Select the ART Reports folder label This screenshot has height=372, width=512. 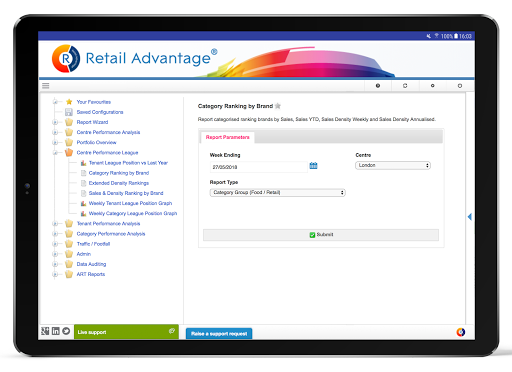pyautogui.click(x=91, y=274)
